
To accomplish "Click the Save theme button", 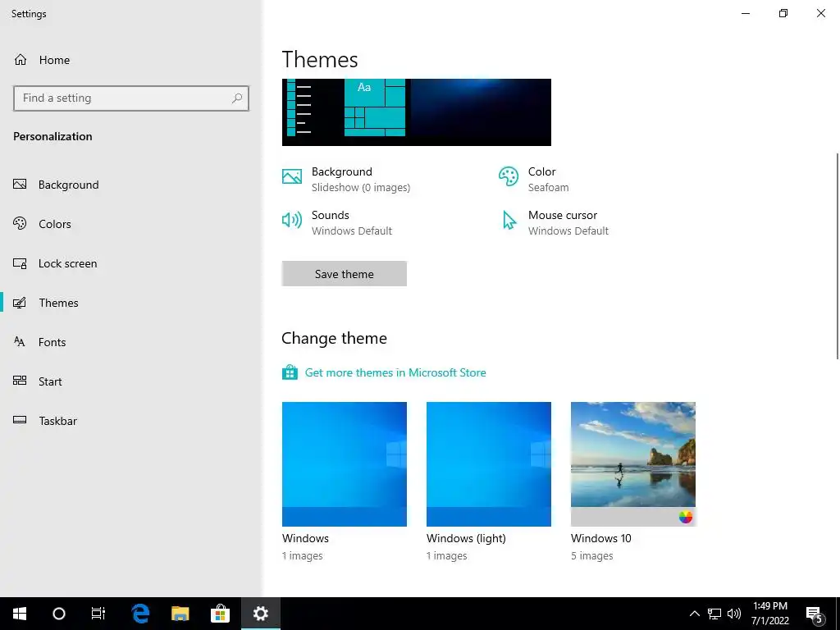I will (x=344, y=274).
